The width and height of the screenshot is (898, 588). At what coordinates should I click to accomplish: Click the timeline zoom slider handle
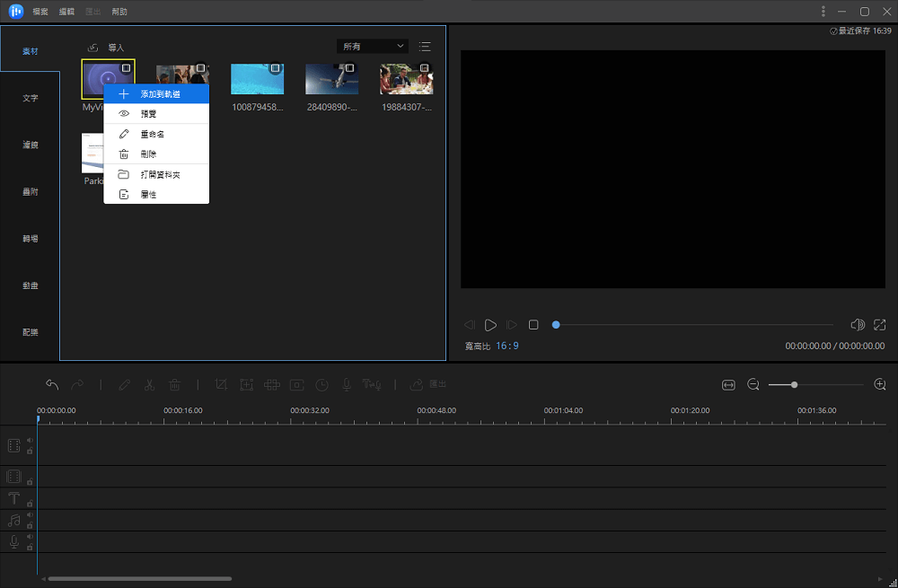tap(794, 384)
